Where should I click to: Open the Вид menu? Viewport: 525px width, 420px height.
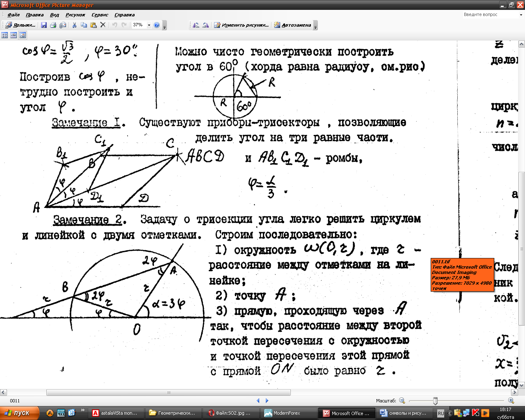(x=55, y=15)
